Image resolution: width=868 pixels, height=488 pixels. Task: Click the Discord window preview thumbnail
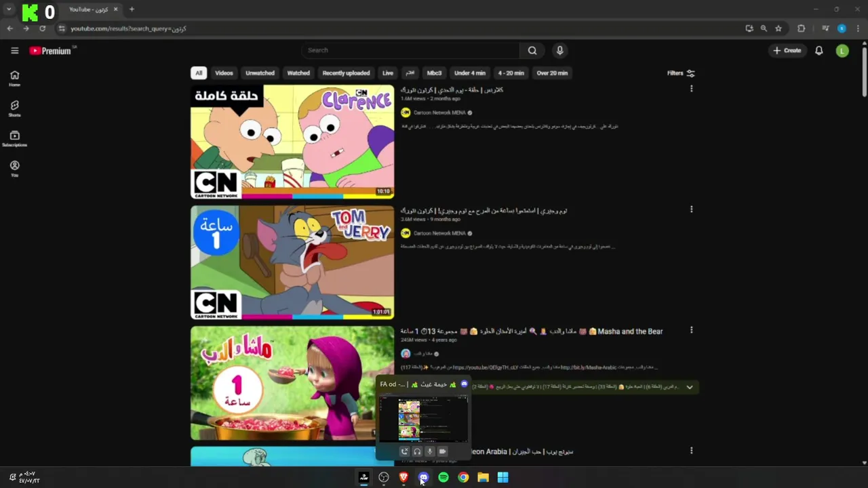423,418
